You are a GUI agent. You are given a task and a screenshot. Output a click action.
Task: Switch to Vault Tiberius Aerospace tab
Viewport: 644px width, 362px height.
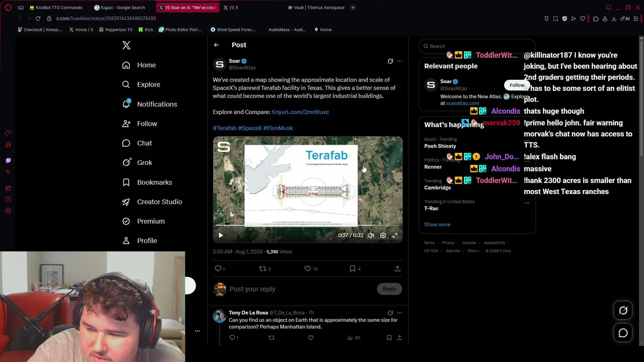pos(316,8)
